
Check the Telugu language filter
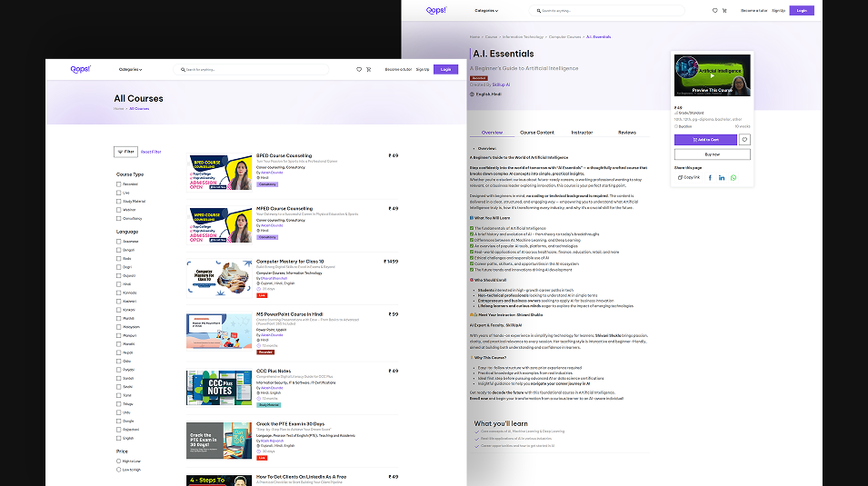coord(118,404)
